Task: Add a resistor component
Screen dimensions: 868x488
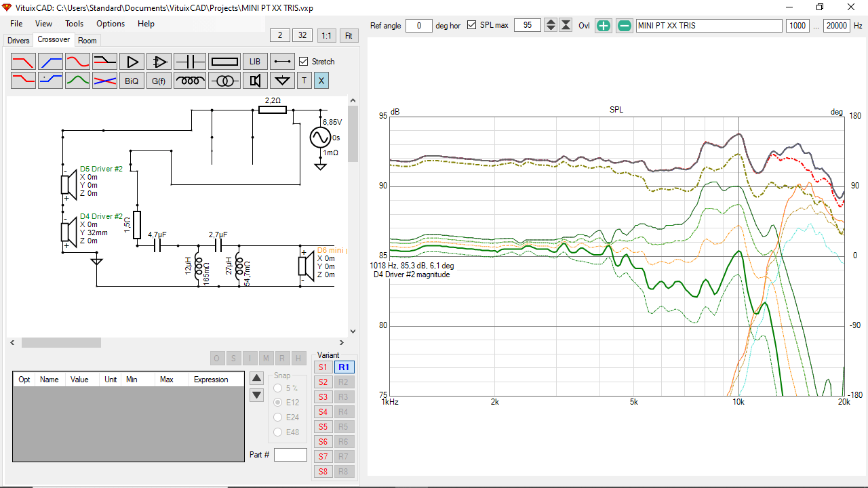Action: [x=224, y=62]
